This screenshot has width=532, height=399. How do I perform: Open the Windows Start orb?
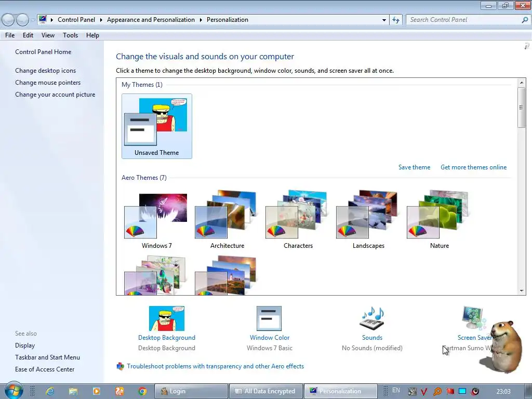[14, 391]
